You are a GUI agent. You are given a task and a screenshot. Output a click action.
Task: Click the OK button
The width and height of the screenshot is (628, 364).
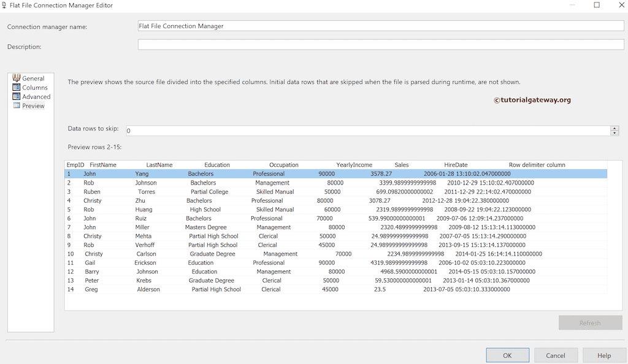point(507,355)
